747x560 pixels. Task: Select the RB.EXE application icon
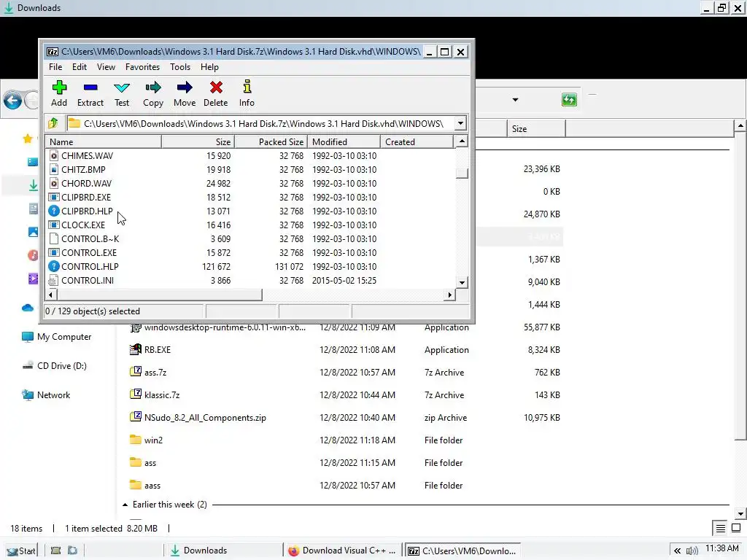(x=136, y=349)
